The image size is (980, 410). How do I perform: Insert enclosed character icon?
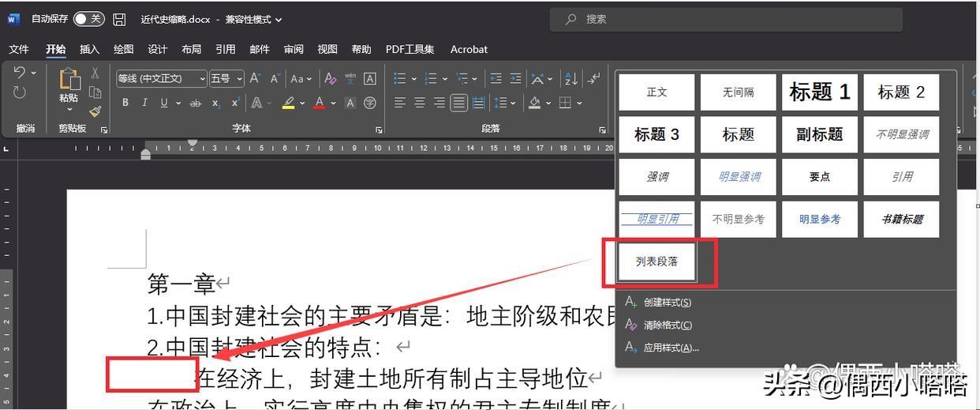369,103
